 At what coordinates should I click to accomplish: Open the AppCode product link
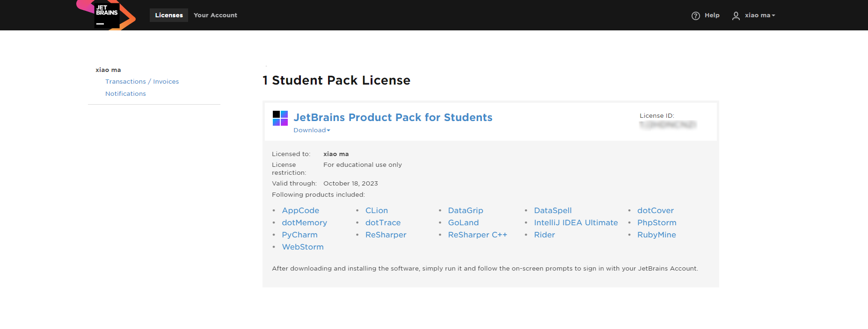(300, 210)
